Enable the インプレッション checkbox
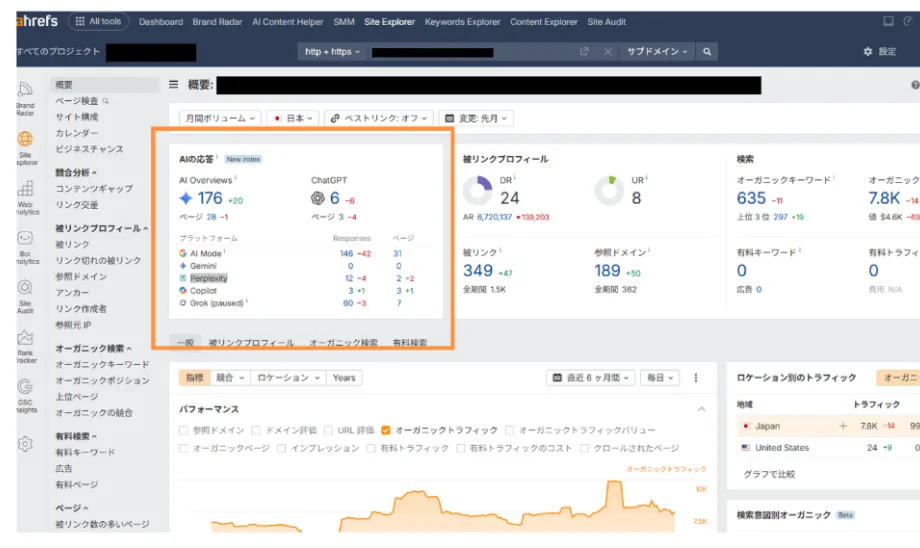 click(282, 448)
